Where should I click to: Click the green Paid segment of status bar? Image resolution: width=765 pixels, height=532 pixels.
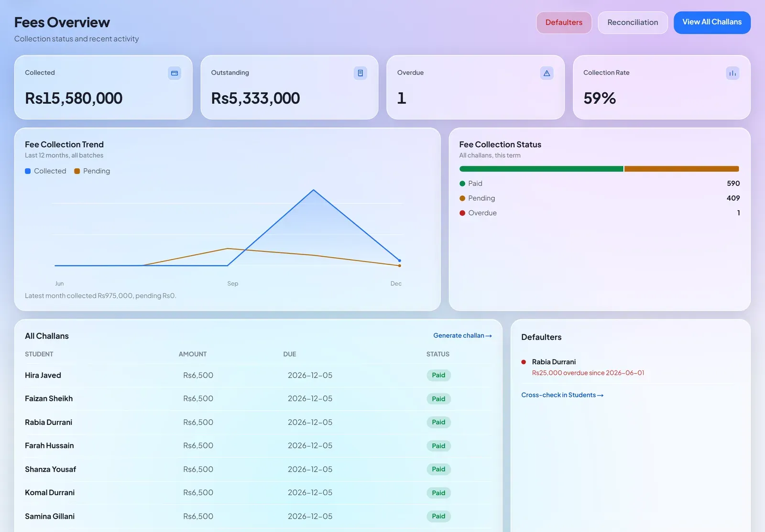point(541,169)
